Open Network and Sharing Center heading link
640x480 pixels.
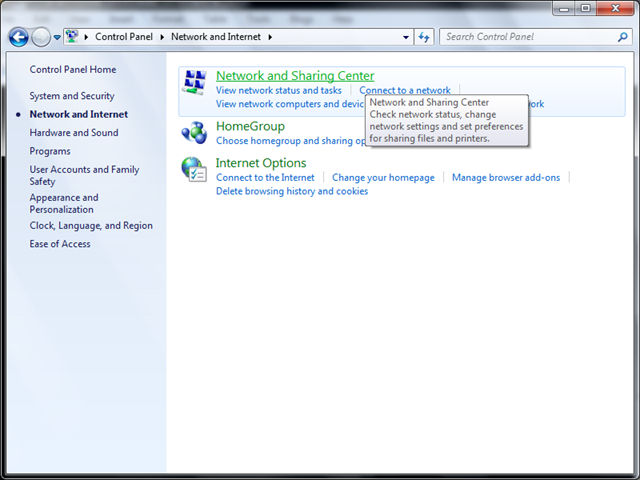click(295, 76)
